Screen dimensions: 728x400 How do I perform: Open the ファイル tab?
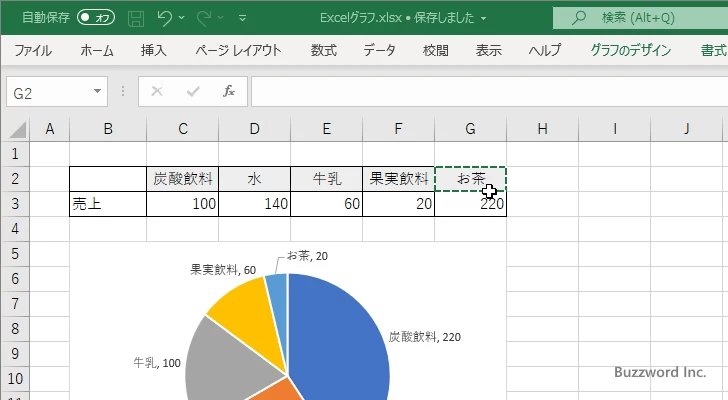[33, 50]
